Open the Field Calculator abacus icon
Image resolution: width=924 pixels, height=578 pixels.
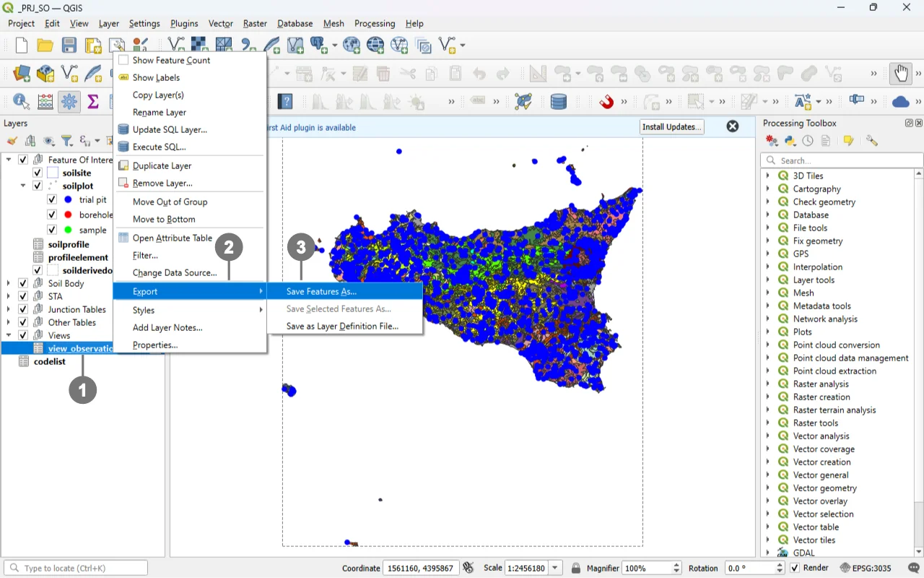click(45, 102)
